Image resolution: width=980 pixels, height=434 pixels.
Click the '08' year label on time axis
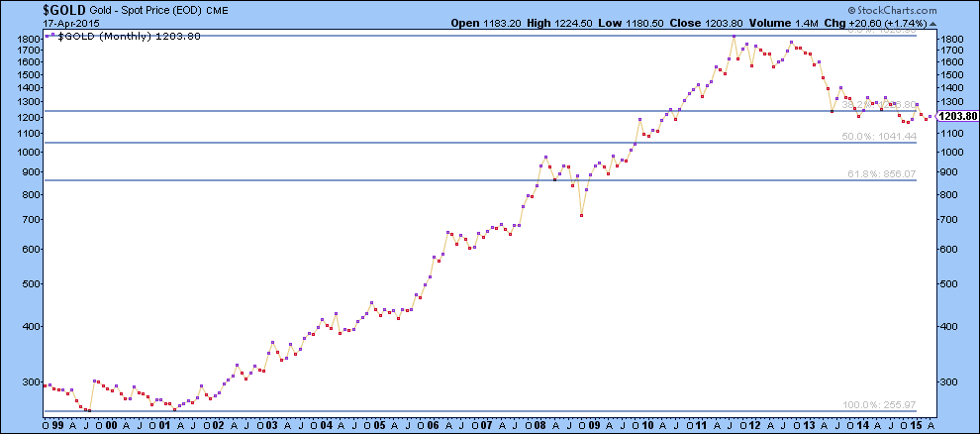click(x=540, y=425)
